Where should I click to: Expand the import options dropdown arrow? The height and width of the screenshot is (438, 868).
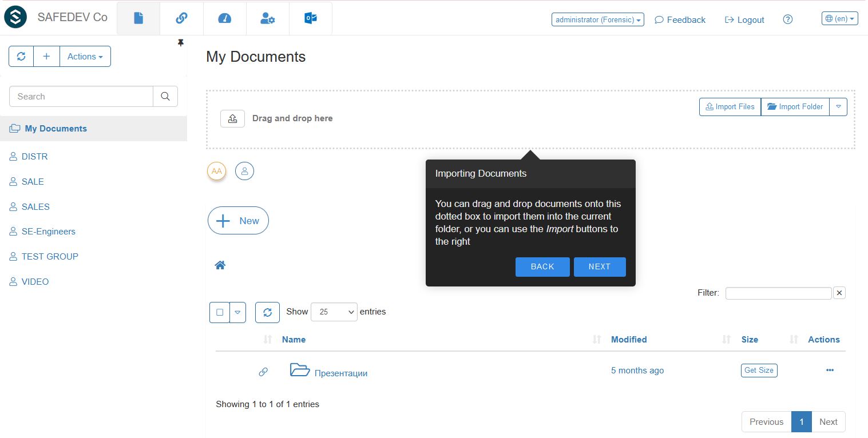click(838, 107)
